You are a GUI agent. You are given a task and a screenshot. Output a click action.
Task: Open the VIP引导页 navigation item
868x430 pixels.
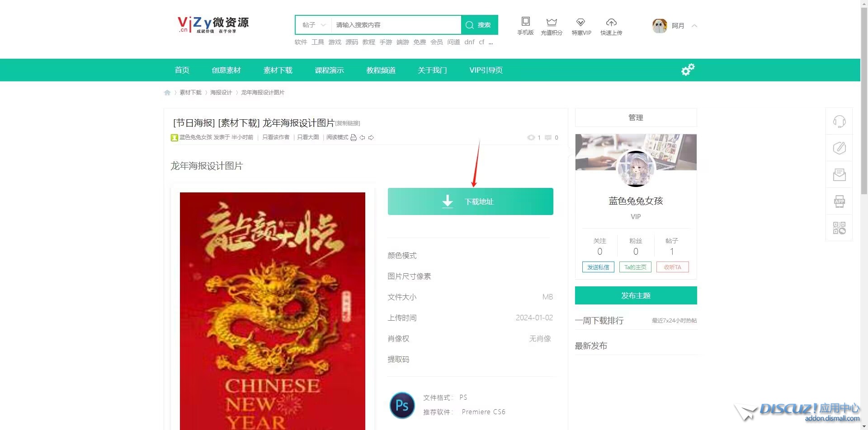tap(486, 70)
